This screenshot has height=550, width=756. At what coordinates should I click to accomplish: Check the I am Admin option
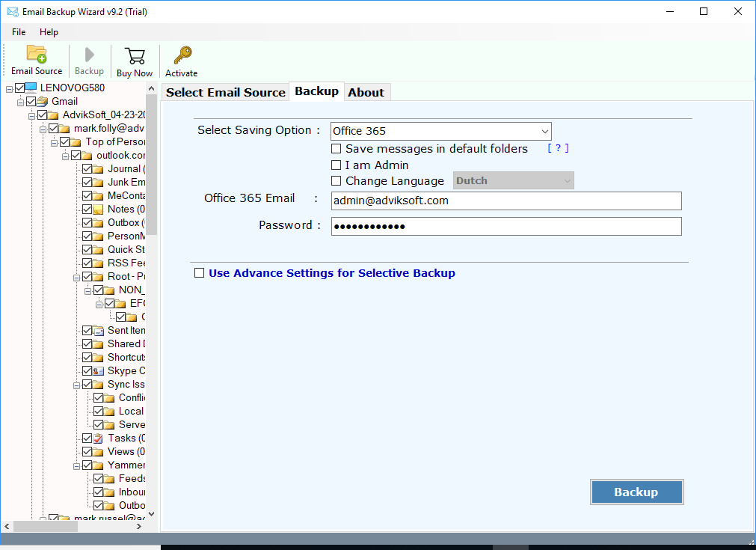tap(336, 165)
